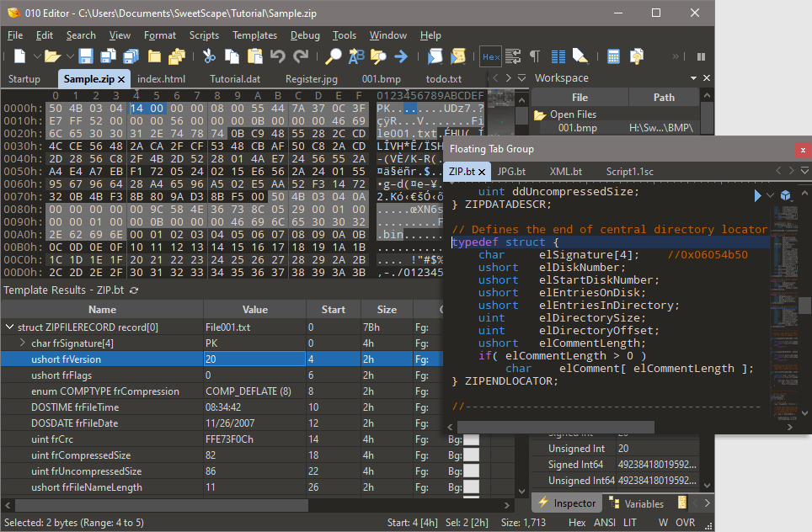
Task: Sort Template Results by Name column header
Action: click(x=102, y=310)
